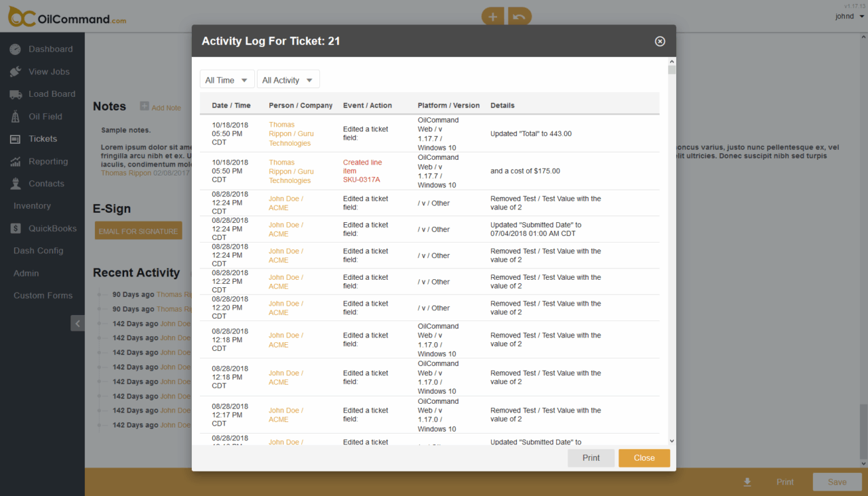Click the Load Board truck icon

(x=15, y=94)
